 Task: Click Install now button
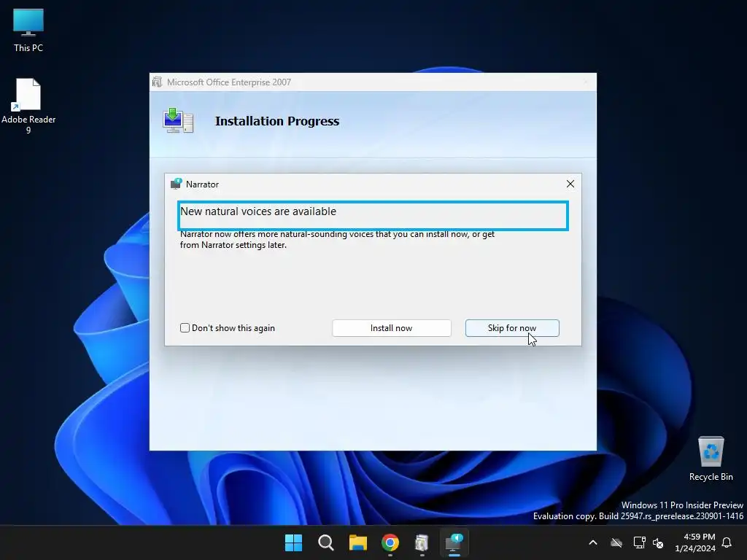click(392, 328)
